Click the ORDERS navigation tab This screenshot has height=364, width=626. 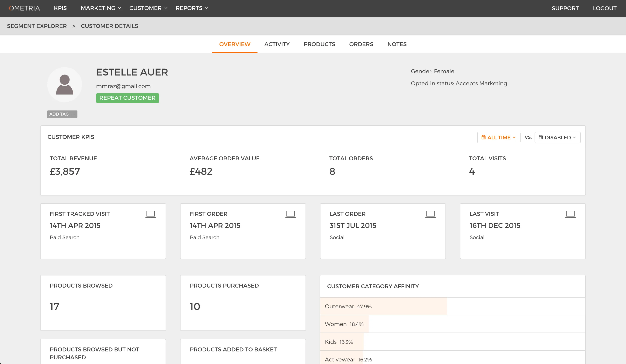click(361, 44)
